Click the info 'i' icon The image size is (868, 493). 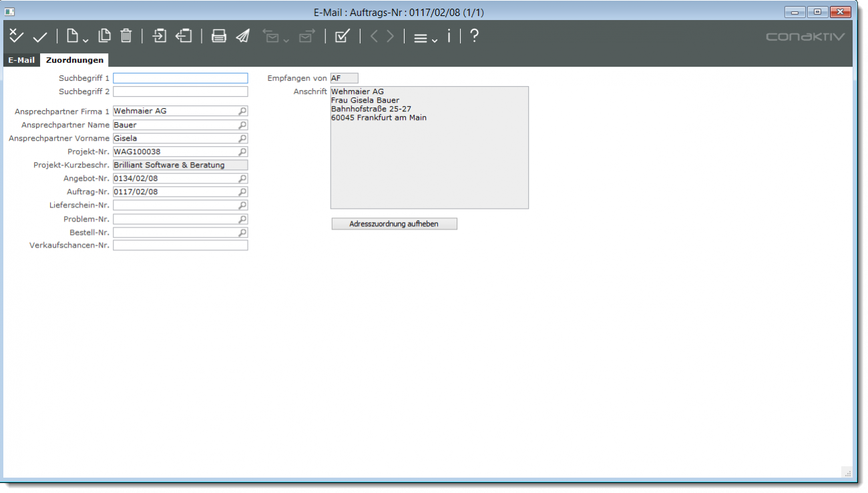coord(449,37)
